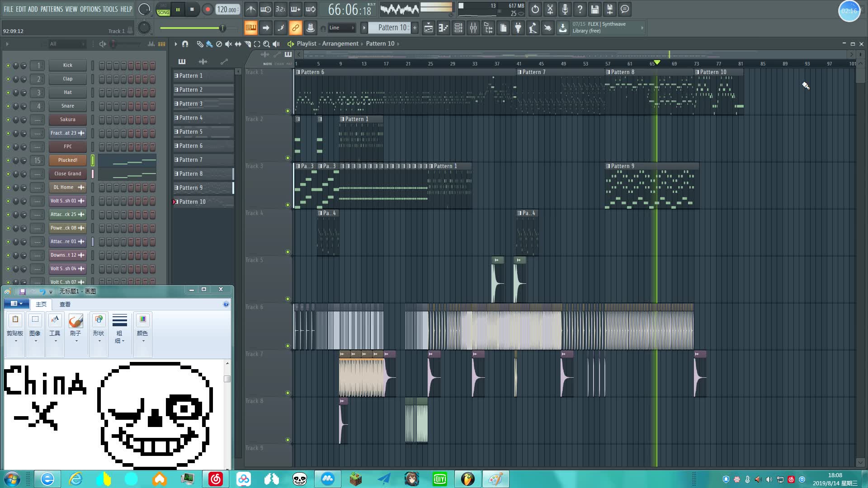The width and height of the screenshot is (868, 488).
Task: Switch to Paint's 主页 tab
Action: pyautogui.click(x=41, y=304)
